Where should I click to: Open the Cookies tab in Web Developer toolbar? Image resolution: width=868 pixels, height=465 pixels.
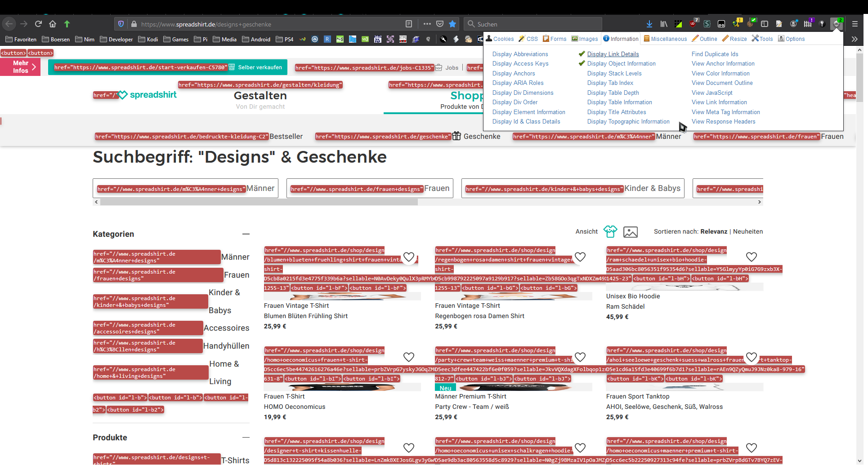[x=500, y=39]
